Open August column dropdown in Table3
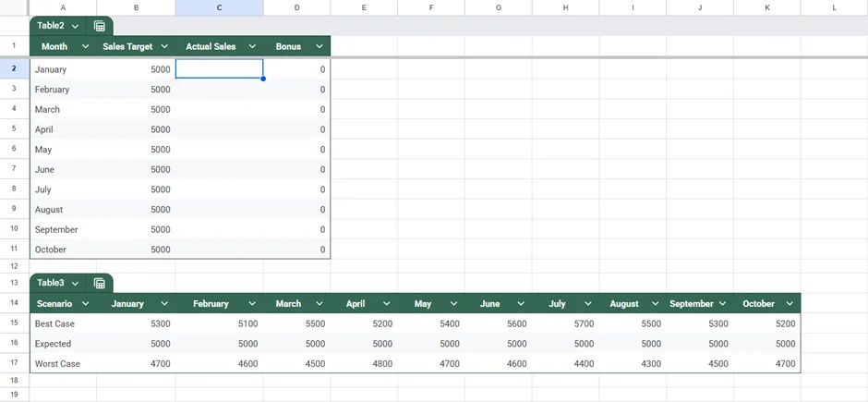The height and width of the screenshot is (402, 868). tap(656, 303)
